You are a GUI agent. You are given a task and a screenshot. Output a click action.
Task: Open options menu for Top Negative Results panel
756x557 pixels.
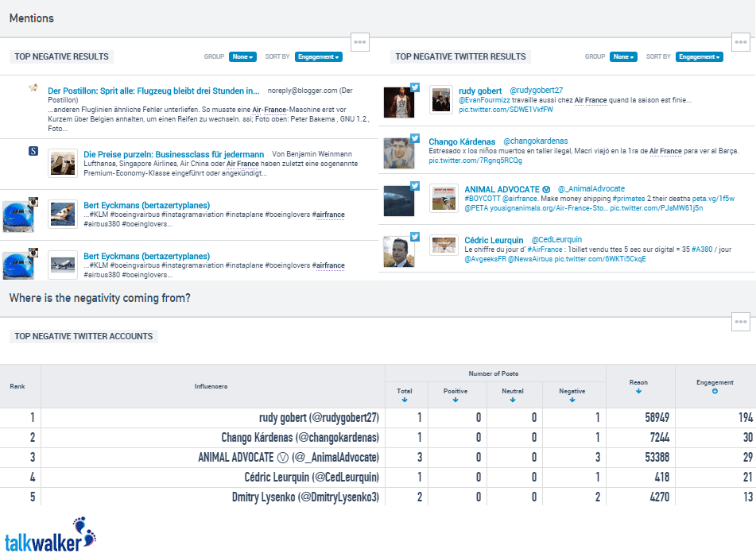coord(359,42)
